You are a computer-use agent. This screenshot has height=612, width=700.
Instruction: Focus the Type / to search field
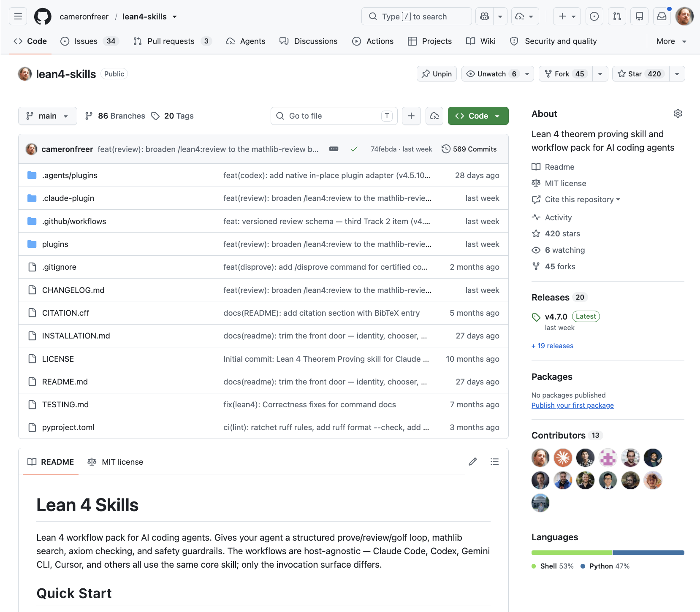417,16
